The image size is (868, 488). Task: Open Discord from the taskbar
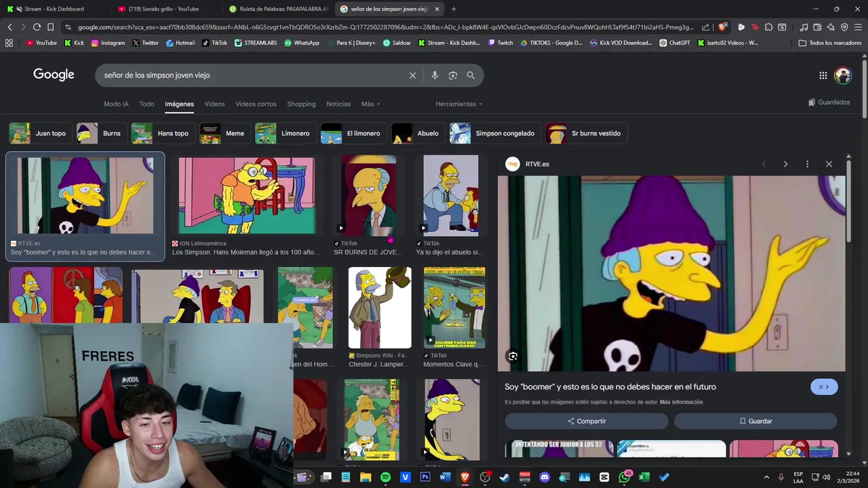click(545, 477)
